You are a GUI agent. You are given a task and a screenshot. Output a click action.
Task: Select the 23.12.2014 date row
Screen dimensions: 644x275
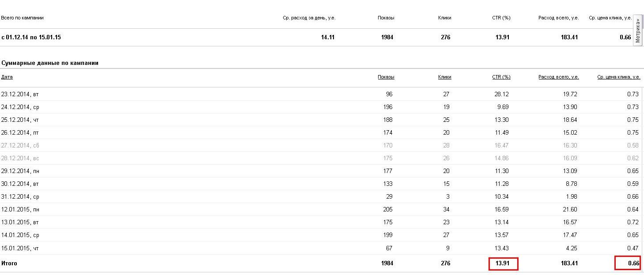(x=20, y=94)
